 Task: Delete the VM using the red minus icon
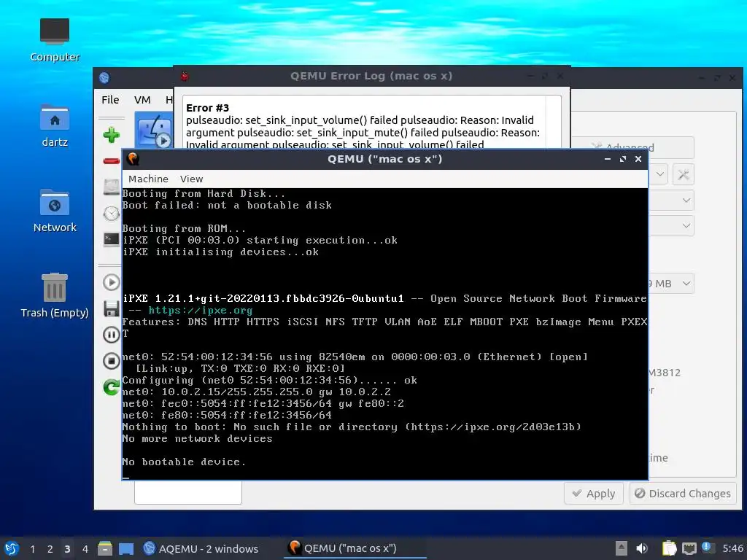pos(112,161)
